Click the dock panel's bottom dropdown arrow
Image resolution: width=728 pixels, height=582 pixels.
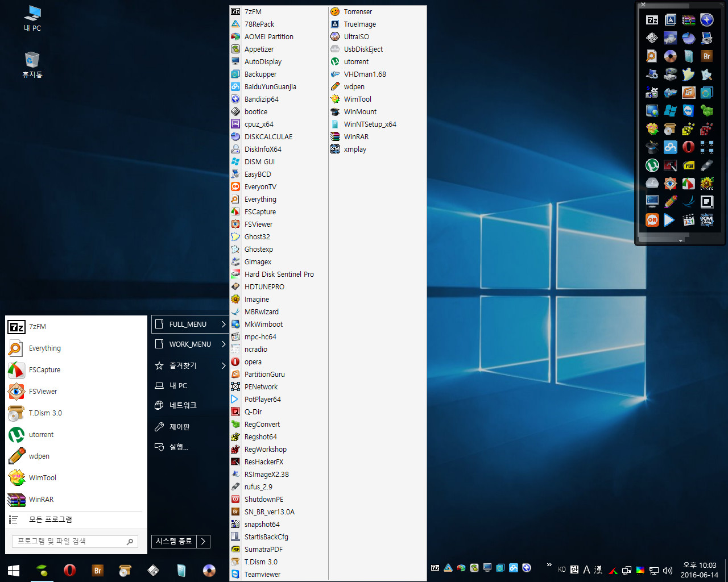(681, 241)
